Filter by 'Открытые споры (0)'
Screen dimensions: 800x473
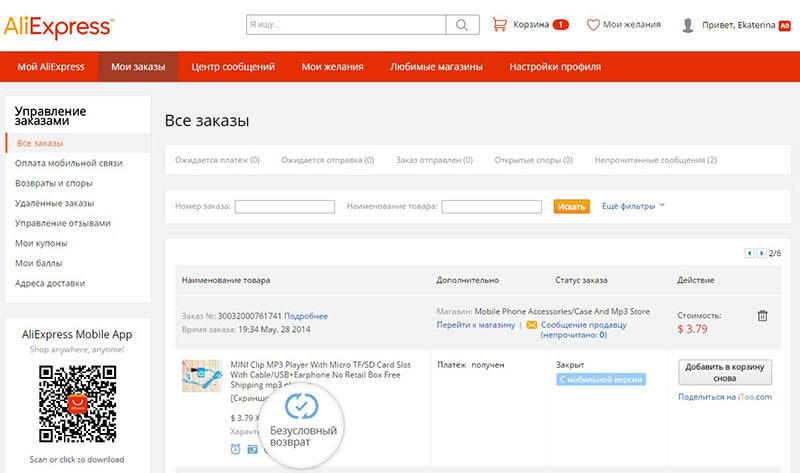(533, 160)
